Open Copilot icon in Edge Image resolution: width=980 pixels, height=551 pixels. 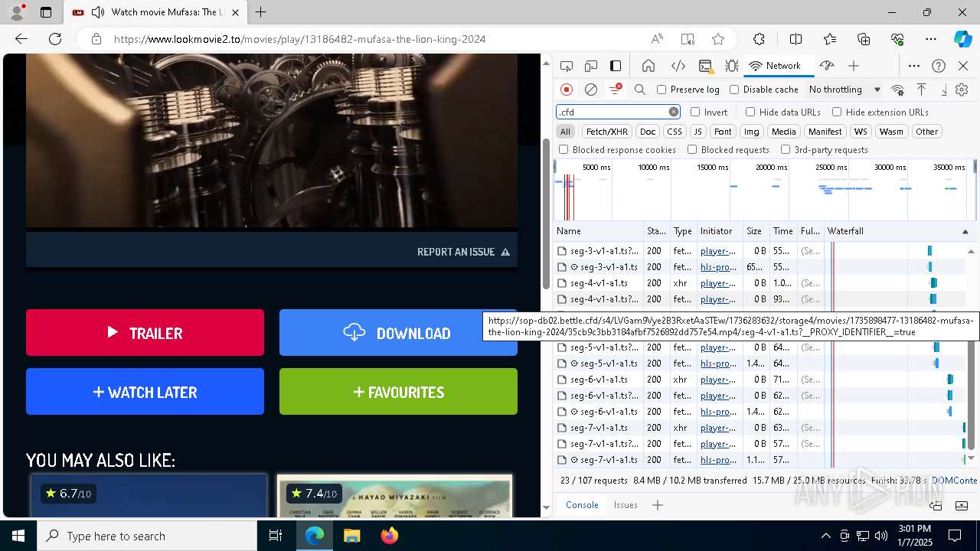pyautogui.click(x=962, y=39)
